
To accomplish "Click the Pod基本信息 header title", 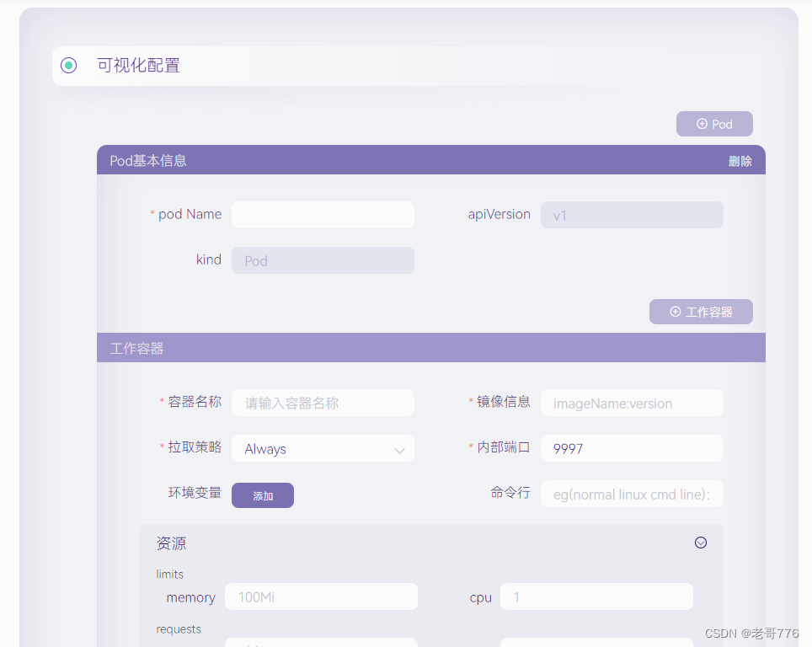I will 148,161.
